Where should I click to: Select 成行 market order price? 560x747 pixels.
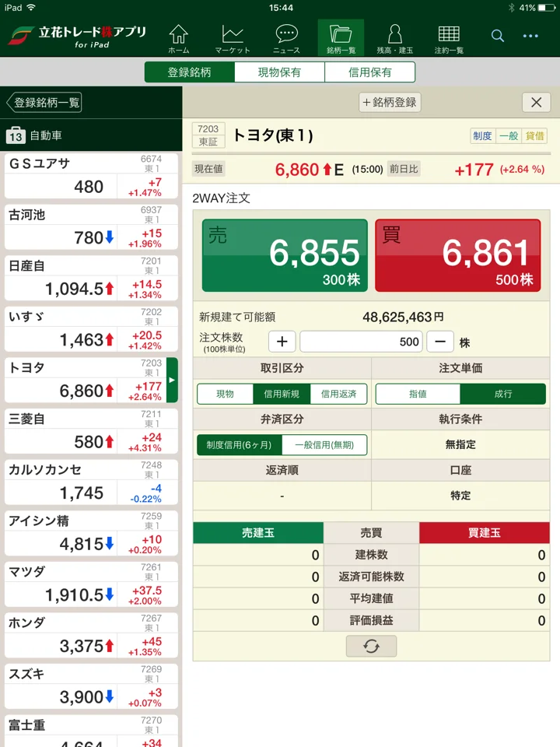[x=503, y=394]
